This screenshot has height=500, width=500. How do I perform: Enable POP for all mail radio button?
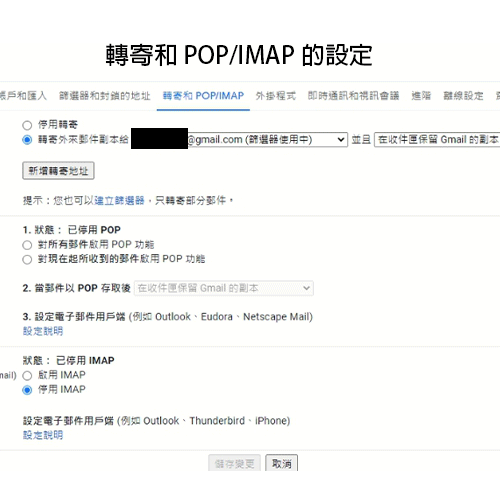coord(27,245)
